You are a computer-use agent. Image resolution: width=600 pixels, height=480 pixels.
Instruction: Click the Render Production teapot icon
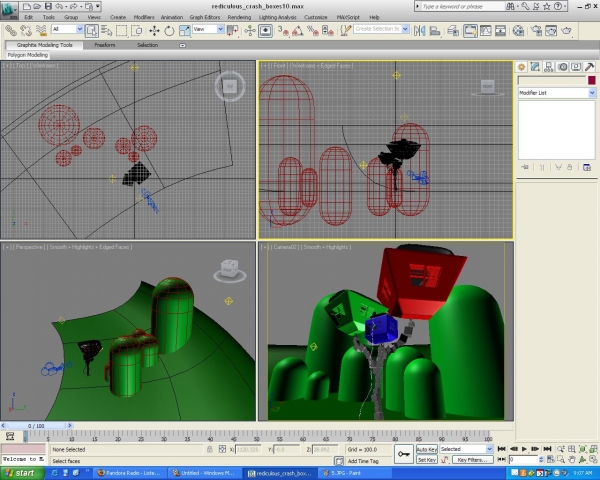click(x=566, y=30)
